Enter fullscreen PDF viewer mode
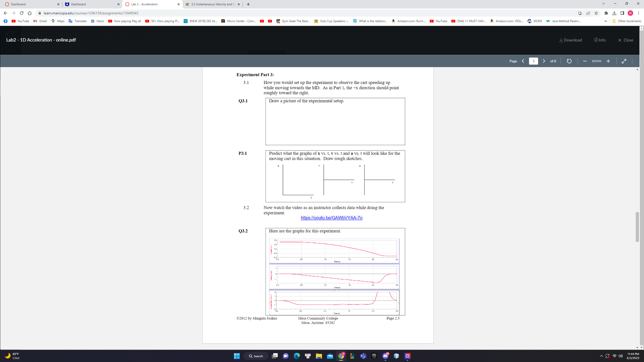Viewport: 644px width, 362px height. click(x=624, y=61)
